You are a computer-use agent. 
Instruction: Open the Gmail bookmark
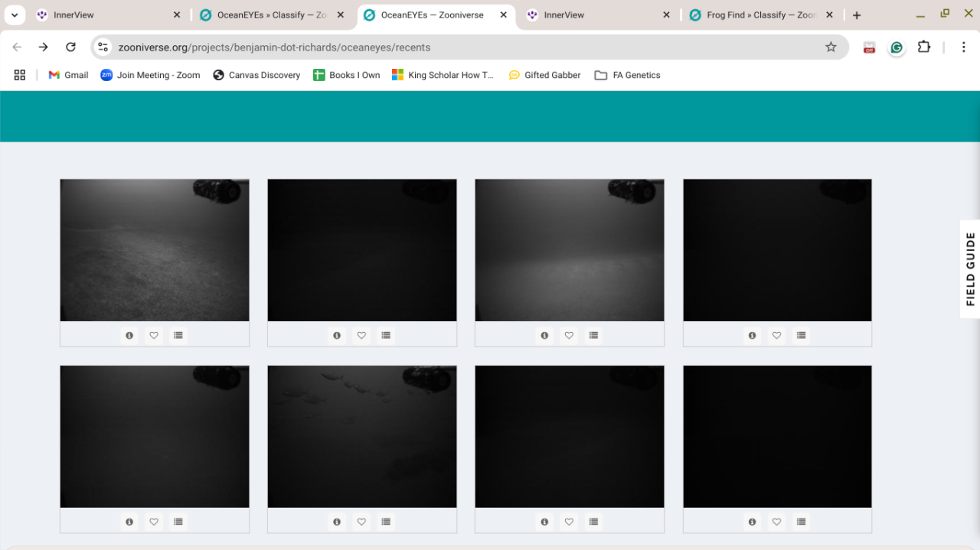point(68,75)
